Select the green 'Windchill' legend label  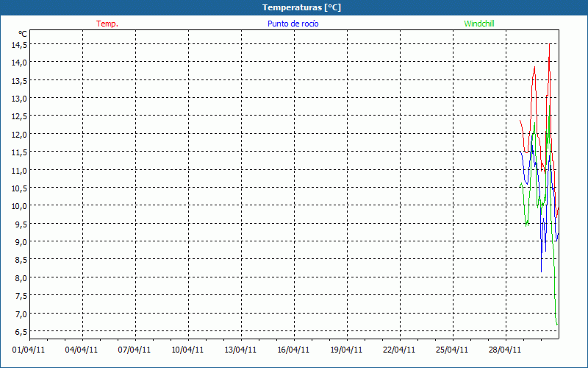click(x=479, y=24)
